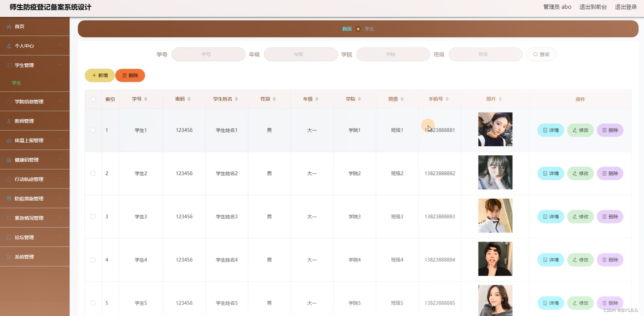The image size is (644, 316).
Task: Open the photo thumbnail of 学生1
Action: tap(495, 129)
